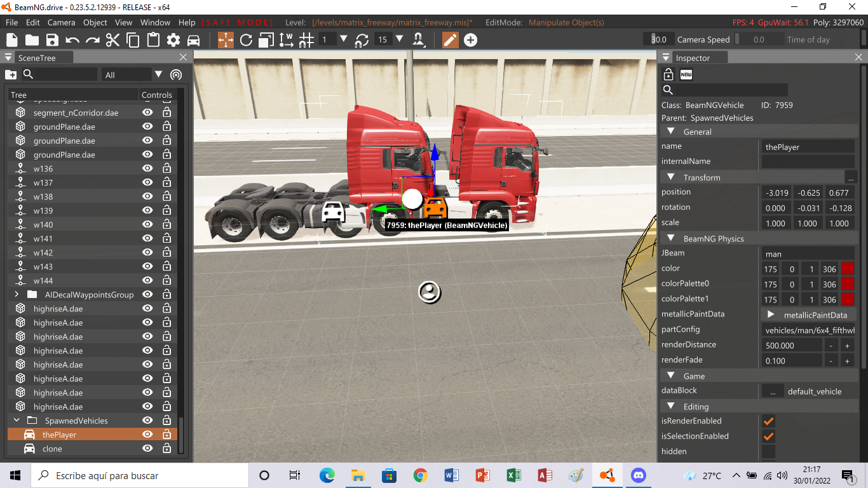Click the car icon in the toolbar

pyautogui.click(x=194, y=40)
